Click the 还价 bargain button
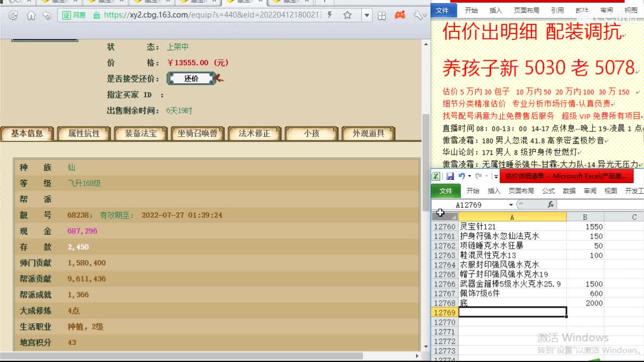This screenshot has height=362, width=644. (x=192, y=78)
